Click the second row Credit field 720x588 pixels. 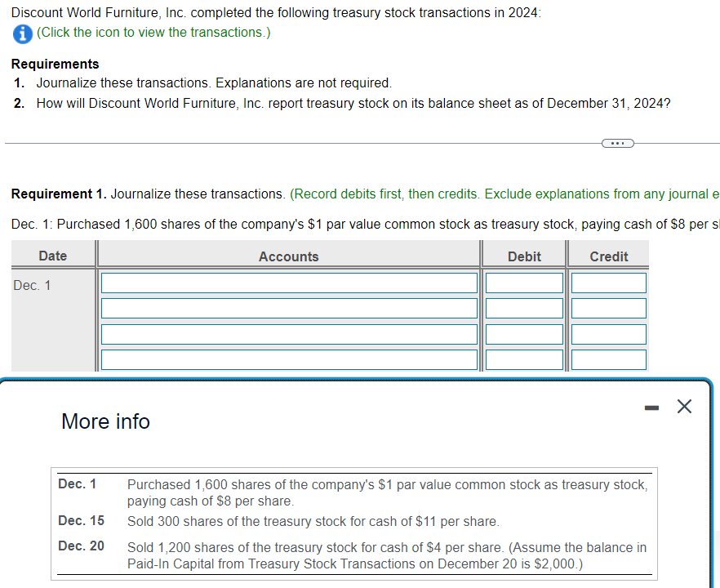point(609,308)
